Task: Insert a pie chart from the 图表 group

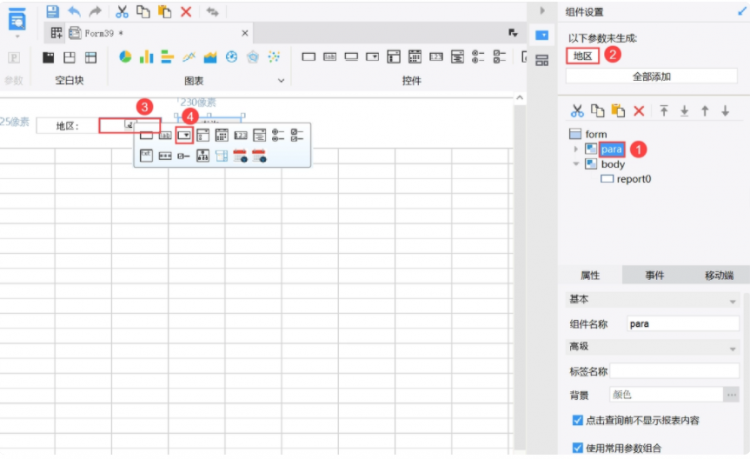Action: 125,57
